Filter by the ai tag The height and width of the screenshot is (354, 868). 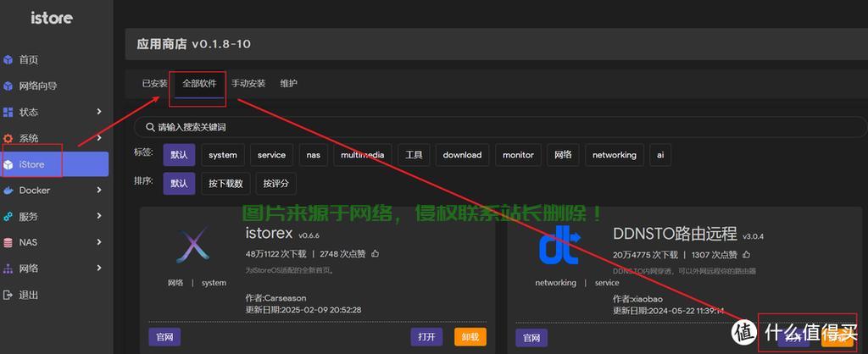[x=660, y=155]
